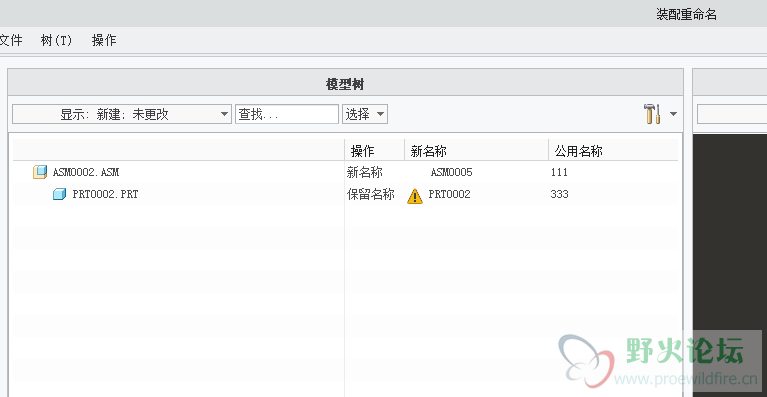Click the input field in right panel
The width and height of the screenshot is (767, 397).
point(732,114)
